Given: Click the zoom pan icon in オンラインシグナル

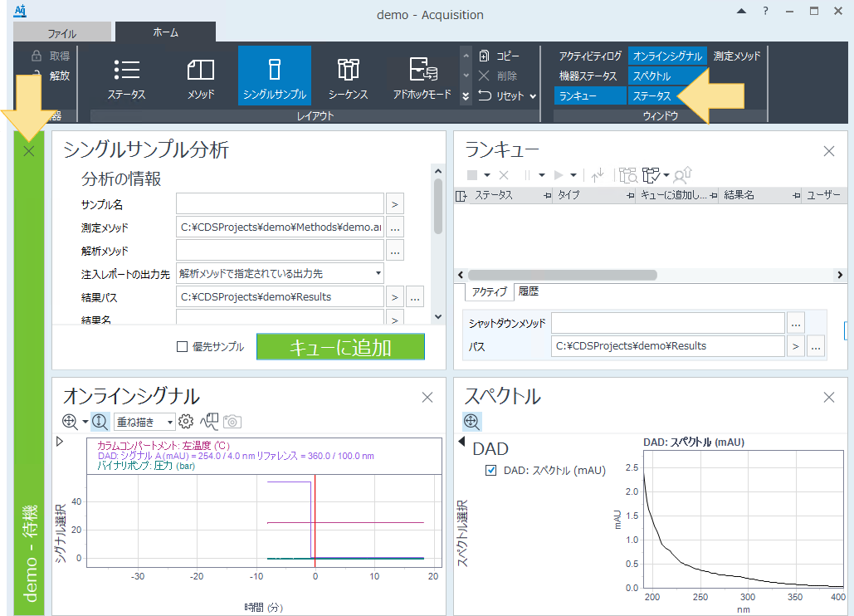Looking at the screenshot, I should [x=70, y=422].
